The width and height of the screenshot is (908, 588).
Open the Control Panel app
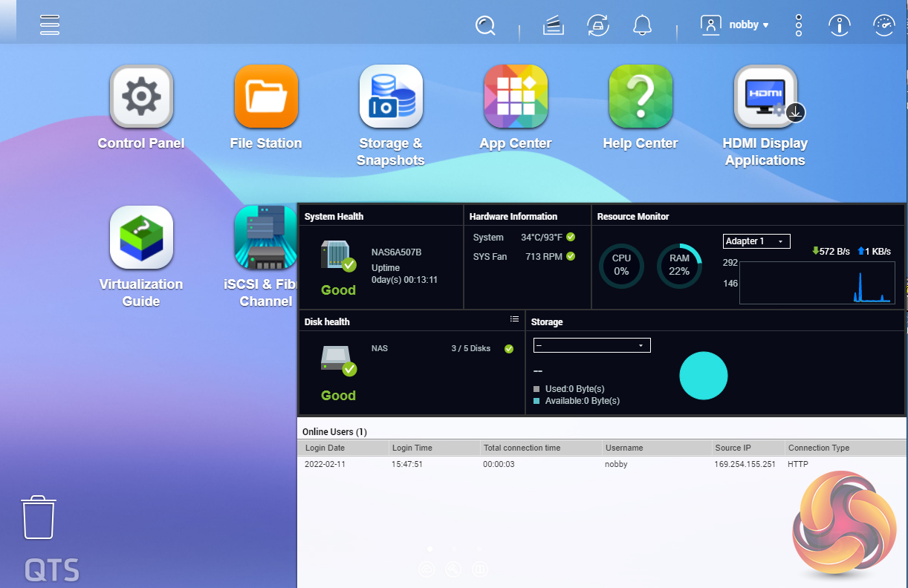coord(141,97)
